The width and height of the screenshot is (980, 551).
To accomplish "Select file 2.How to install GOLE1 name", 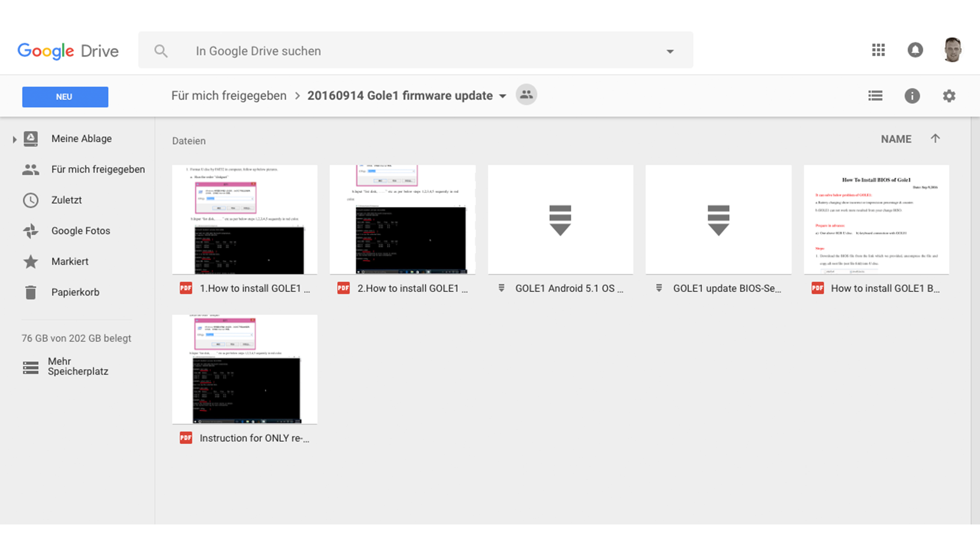I will coord(412,288).
